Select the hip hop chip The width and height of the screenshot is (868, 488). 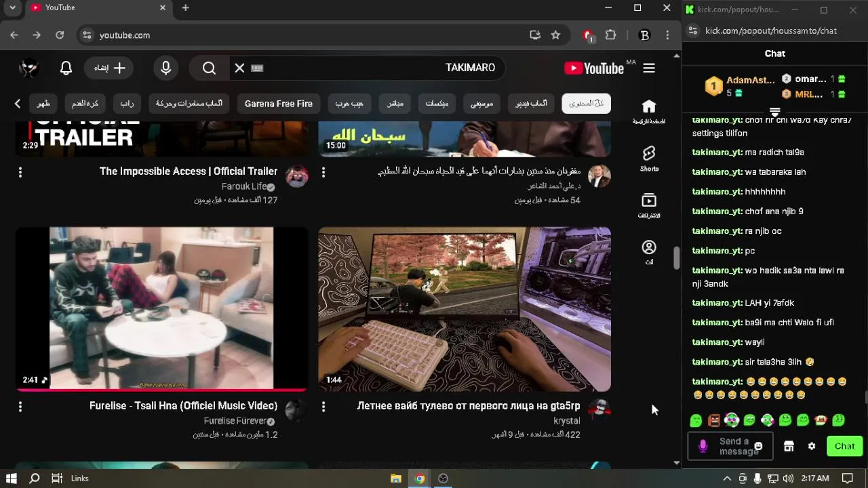(350, 104)
